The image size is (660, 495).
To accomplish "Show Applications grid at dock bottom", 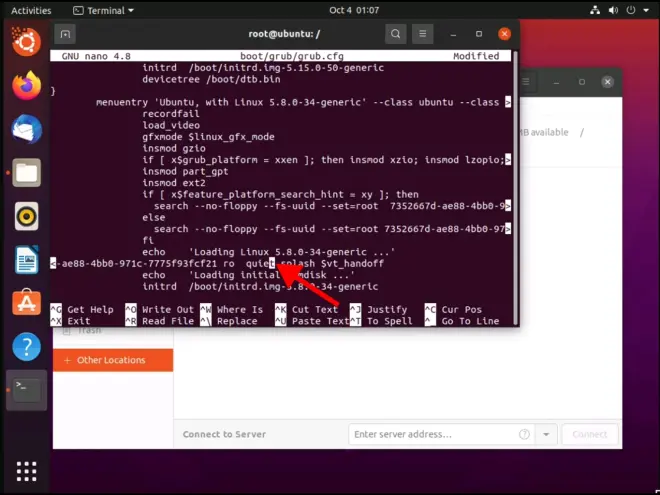I will [x=26, y=471].
